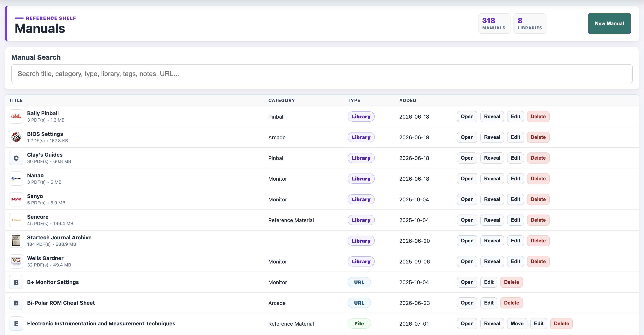This screenshot has width=644, height=335.
Task: Click the Title column header
Action: (16, 100)
